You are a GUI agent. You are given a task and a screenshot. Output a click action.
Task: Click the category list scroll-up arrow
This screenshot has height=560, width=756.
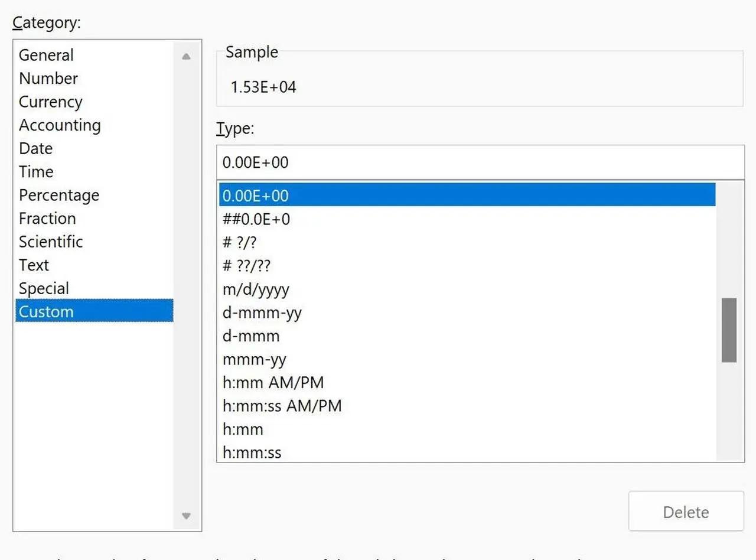pos(186,57)
